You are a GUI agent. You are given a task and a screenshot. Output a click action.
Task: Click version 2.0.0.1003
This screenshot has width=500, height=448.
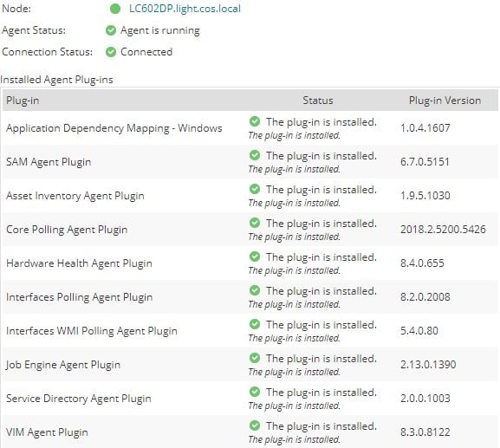425,399
